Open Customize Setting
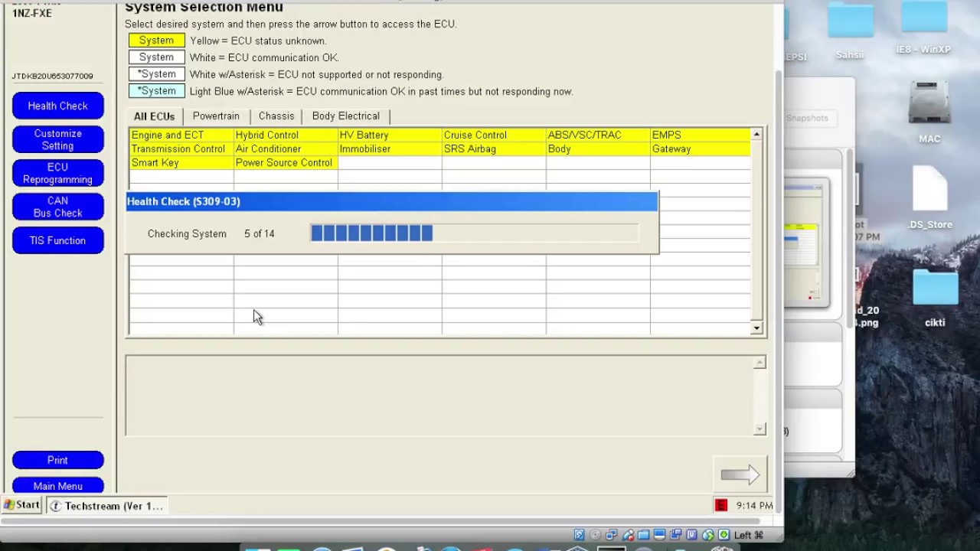980x551 pixels. coord(58,139)
